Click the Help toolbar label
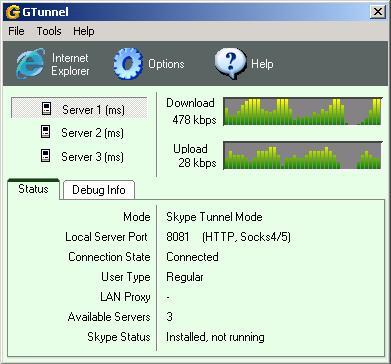Image resolution: width=391 pixels, height=364 pixels. (262, 64)
